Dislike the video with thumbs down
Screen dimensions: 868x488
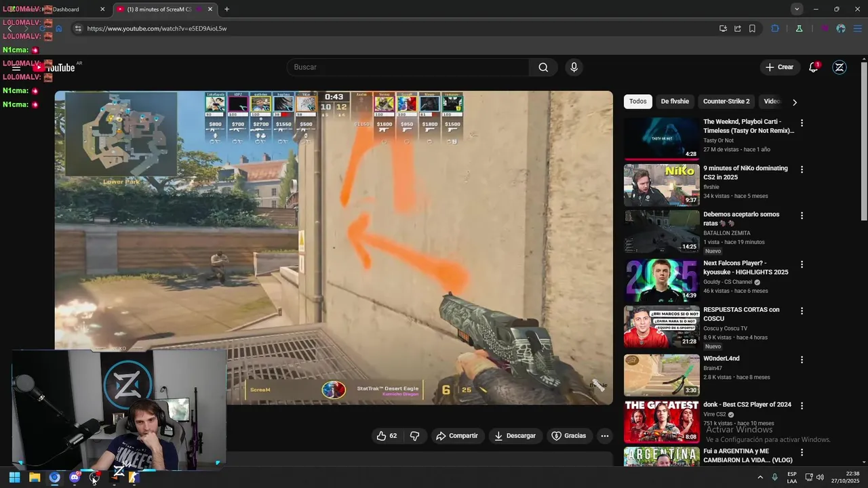pos(415,436)
